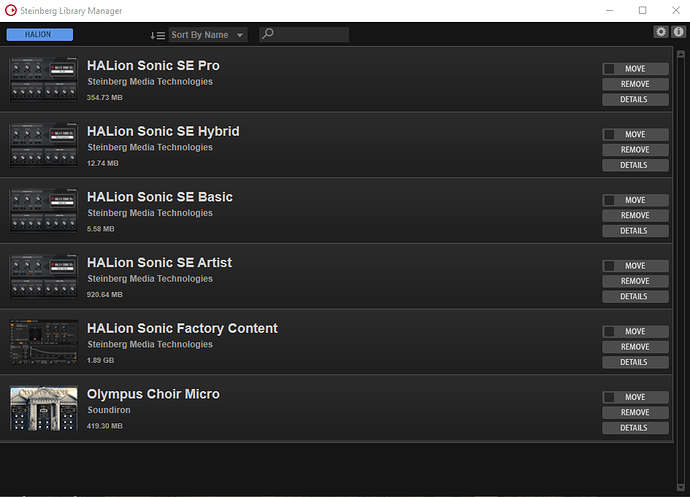Viewport: 690px width, 497px height.
Task: Click the search magnifier icon
Action: (x=267, y=35)
